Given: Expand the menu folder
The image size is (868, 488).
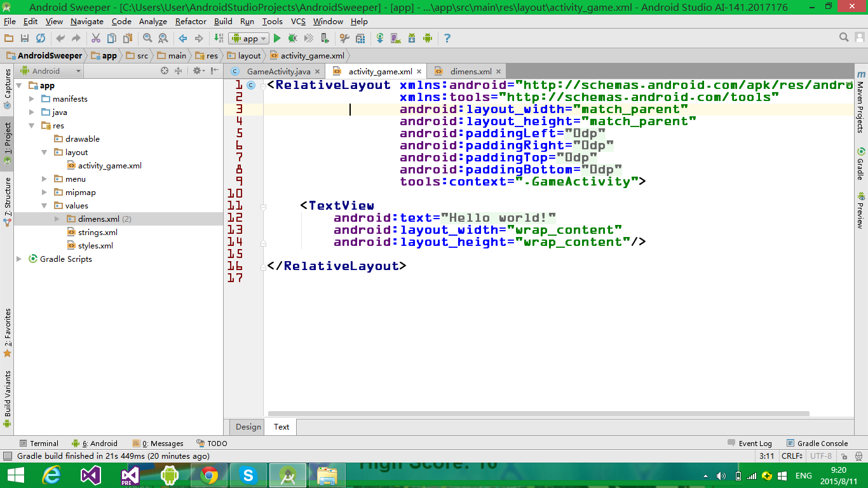Looking at the screenshot, I should 44,179.
